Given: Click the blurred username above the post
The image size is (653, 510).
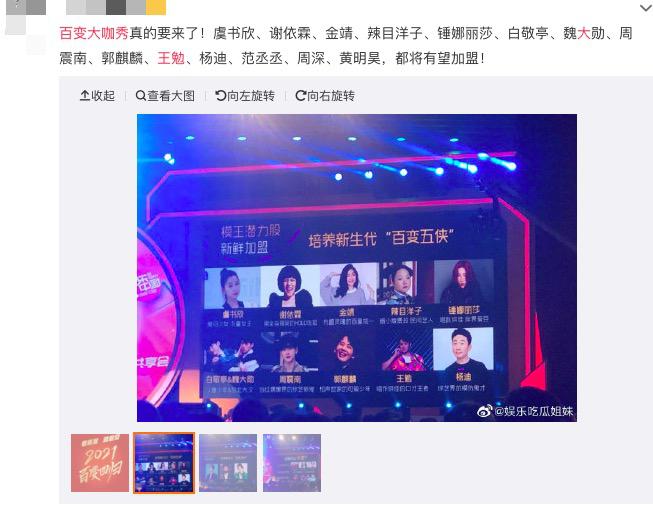Looking at the screenshot, I should tap(116, 7).
